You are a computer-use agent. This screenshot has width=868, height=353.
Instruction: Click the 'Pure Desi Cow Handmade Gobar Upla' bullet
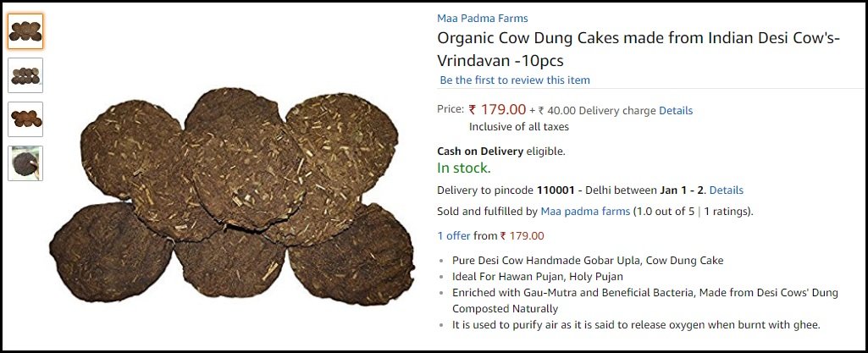coord(588,260)
